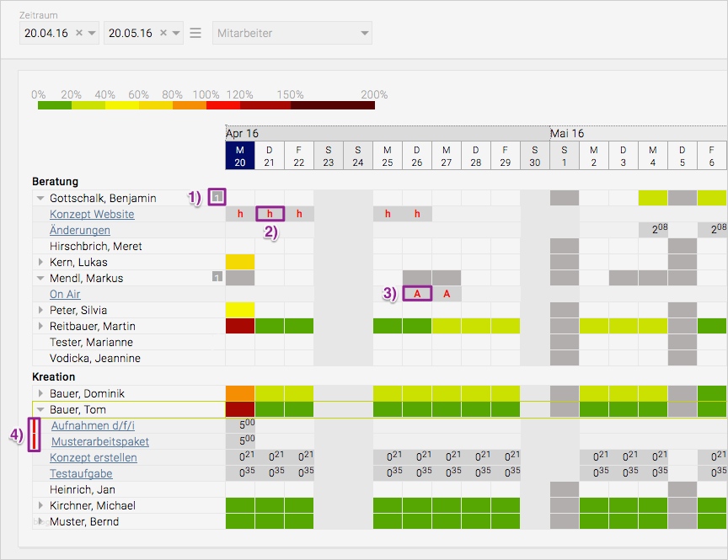Open the Konzept Website task
The width and height of the screenshot is (728, 560).
click(x=90, y=214)
